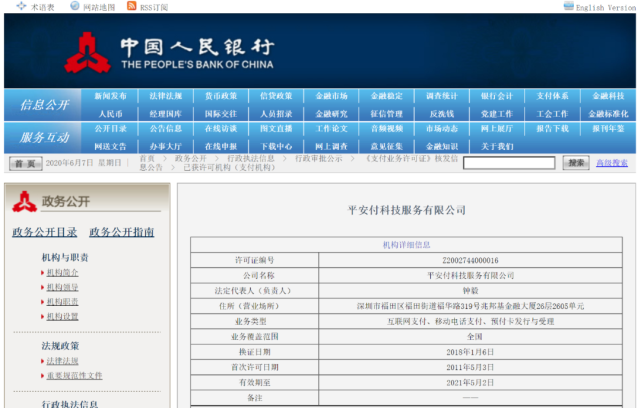Click the 首页 home button
The width and height of the screenshot is (641, 408).
25,164
